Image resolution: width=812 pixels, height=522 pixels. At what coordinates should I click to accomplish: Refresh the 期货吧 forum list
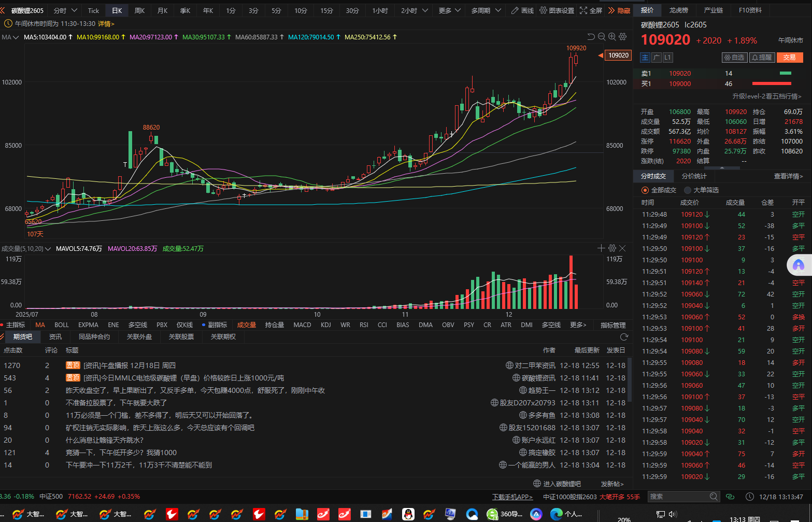(x=624, y=337)
